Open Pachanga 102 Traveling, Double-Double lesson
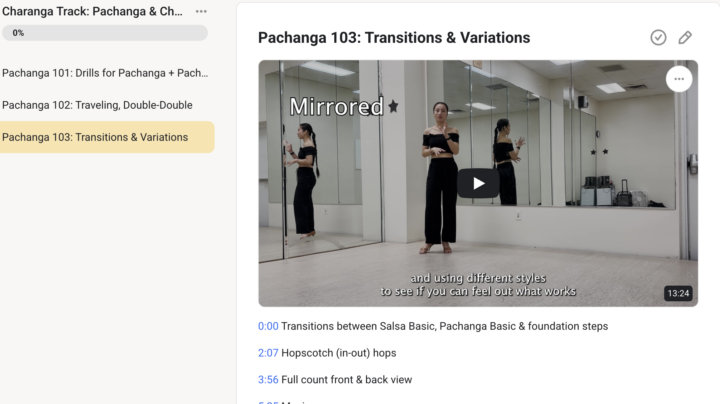This screenshot has width=720, height=404. 97,105
